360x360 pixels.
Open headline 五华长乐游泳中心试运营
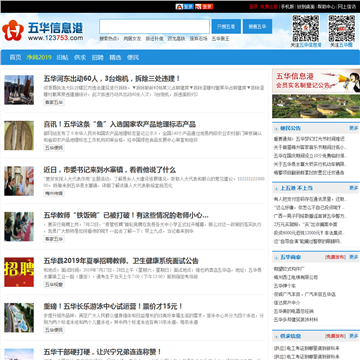[113, 306]
